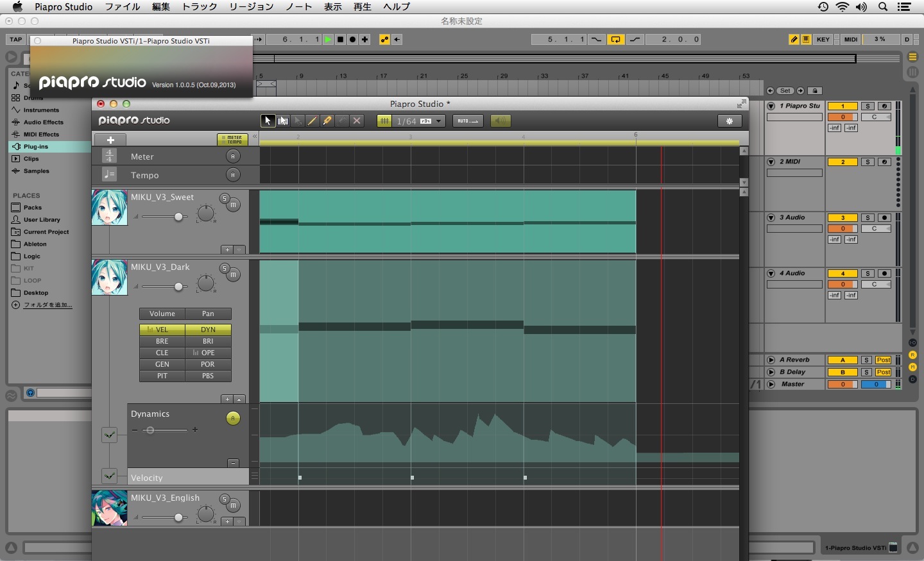Adjust MIKU_V3_Sweet volume slider
The height and width of the screenshot is (561, 924).
(164, 217)
